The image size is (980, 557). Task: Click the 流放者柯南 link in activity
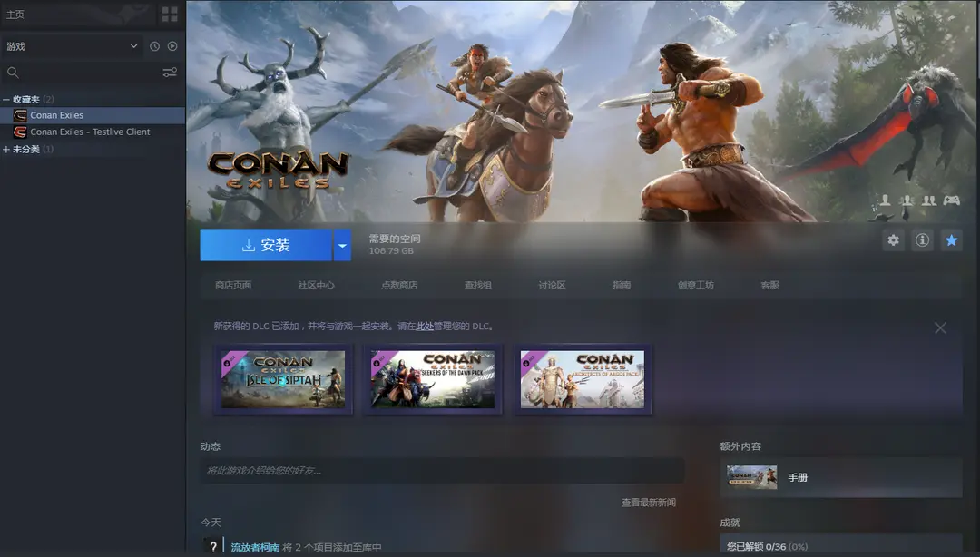(255, 547)
